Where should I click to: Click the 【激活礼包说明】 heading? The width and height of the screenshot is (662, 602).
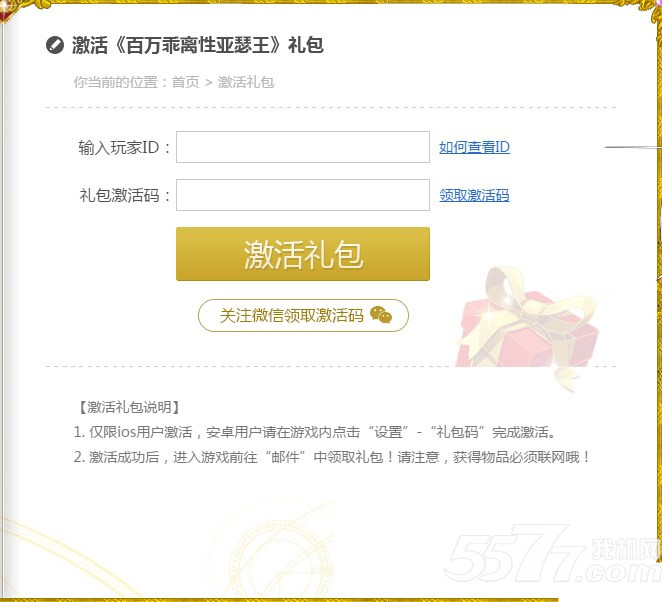[x=129, y=407]
